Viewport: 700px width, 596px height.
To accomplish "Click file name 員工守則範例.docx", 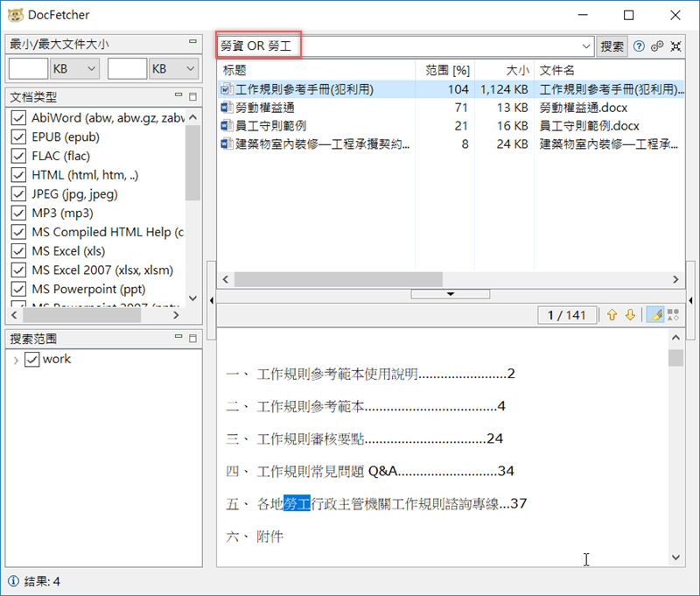I will pyautogui.click(x=589, y=126).
